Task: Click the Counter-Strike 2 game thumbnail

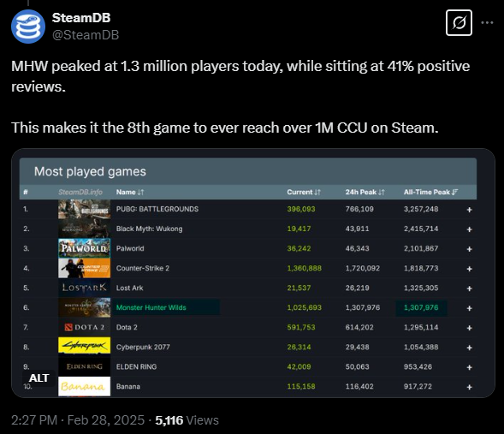Action: [x=84, y=268]
